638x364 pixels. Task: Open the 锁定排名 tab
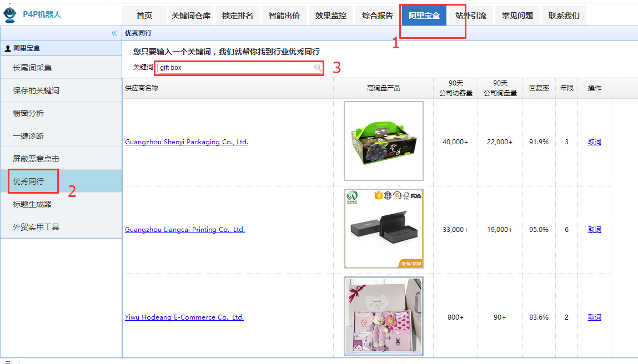point(238,16)
